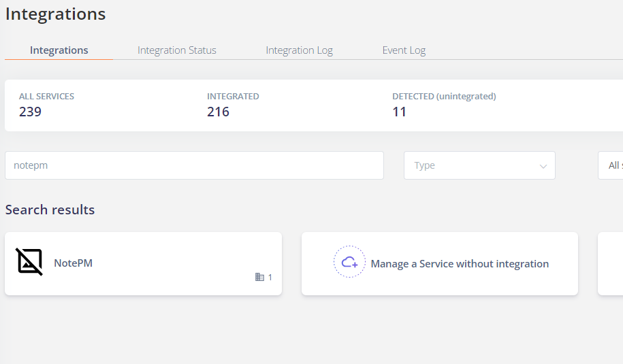Click the cloud-plus icon for unintegrated service
Screen dimensions: 623x364
pyautogui.click(x=349, y=262)
